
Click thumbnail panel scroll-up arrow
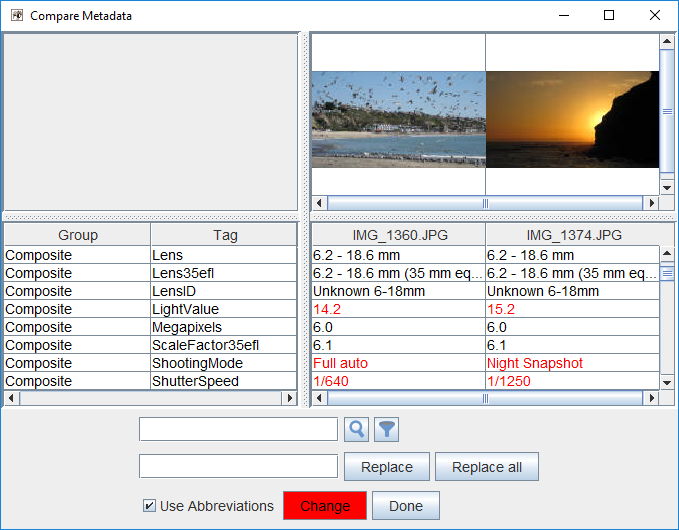click(667, 41)
